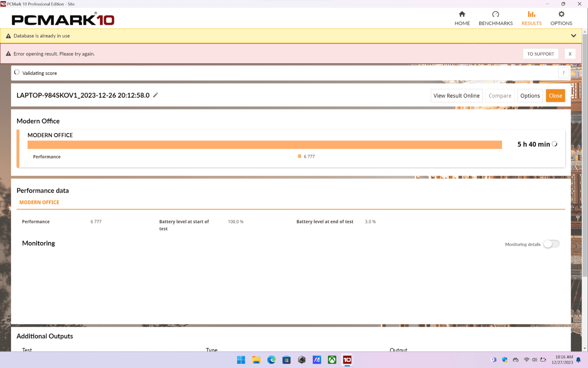Viewport: 588px width, 368px height.
Task: Open File Explorer from the taskbar
Action: 256,360
